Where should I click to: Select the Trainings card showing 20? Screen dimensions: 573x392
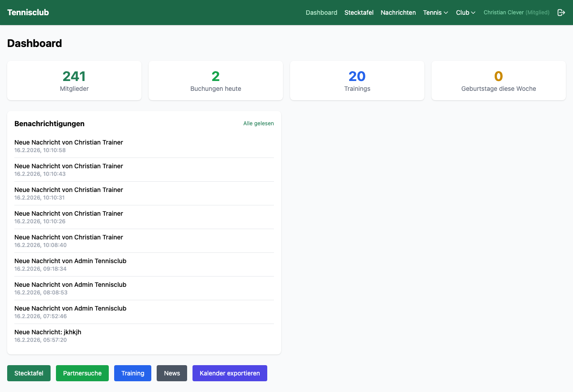[357, 81]
